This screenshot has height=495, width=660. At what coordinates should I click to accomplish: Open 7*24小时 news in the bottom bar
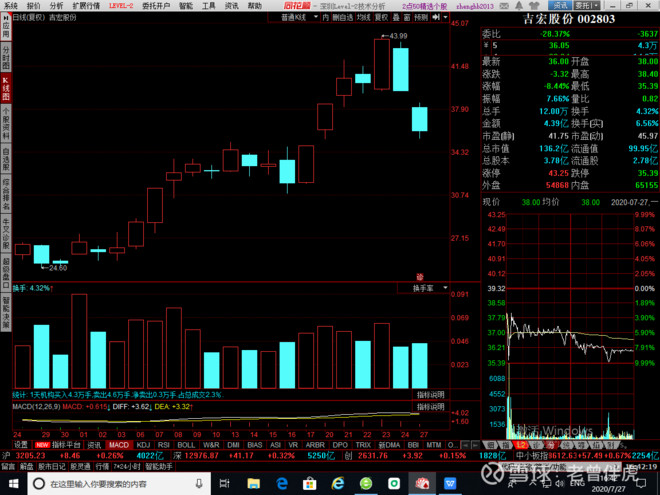(127, 466)
